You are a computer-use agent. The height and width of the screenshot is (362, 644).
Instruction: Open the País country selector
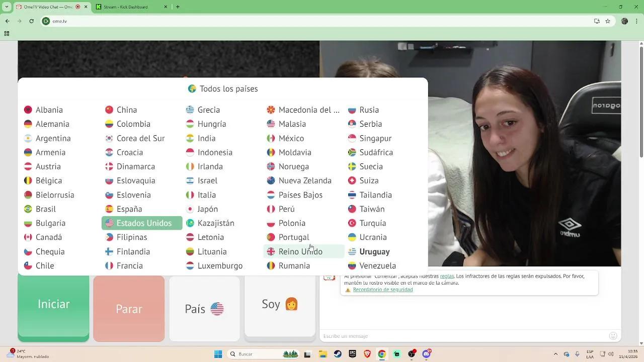(x=204, y=309)
